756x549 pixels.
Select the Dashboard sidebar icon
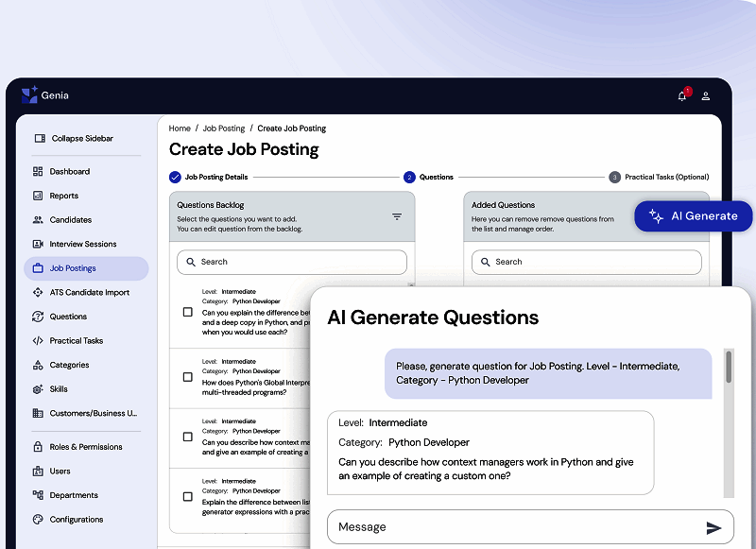click(x=37, y=171)
